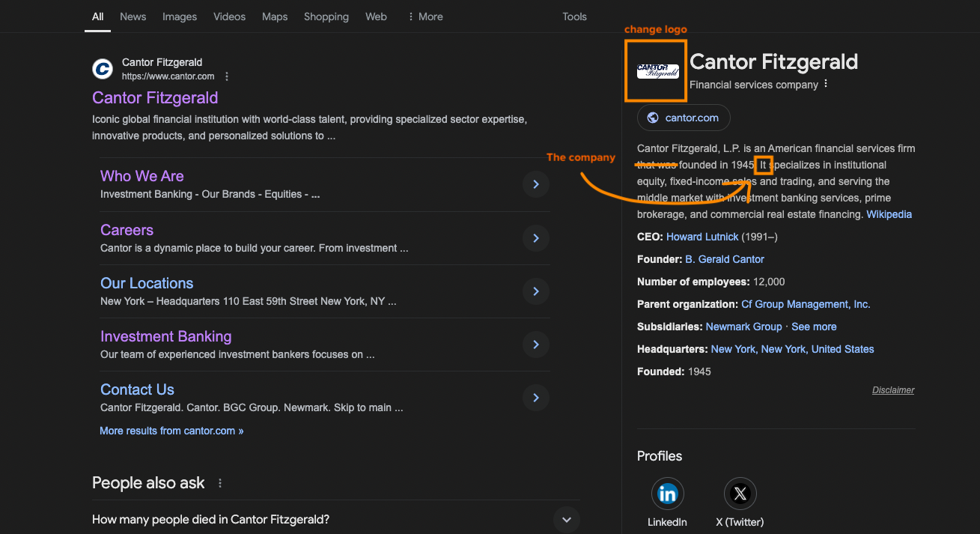This screenshot has width=980, height=534.
Task: Click See more subsidiaries link
Action: [814, 327]
